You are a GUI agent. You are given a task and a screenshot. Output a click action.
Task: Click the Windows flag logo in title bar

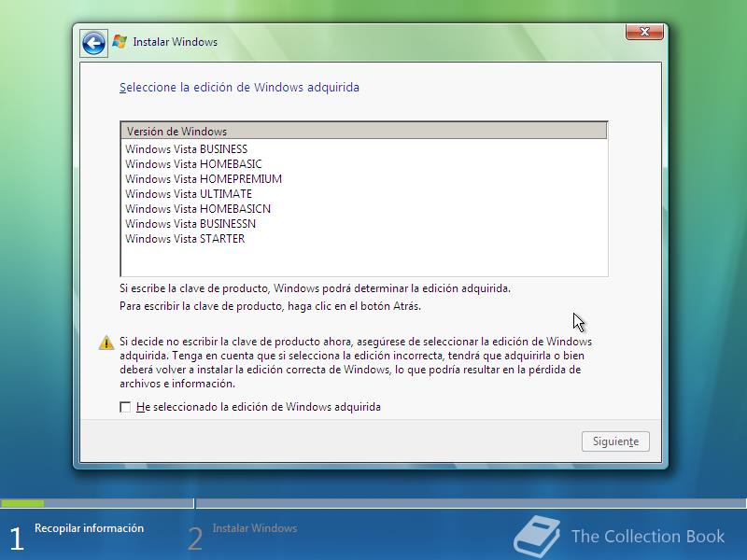(x=120, y=42)
